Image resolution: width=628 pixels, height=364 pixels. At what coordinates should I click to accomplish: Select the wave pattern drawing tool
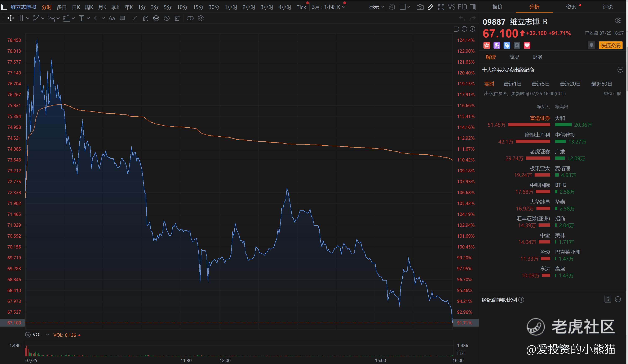pos(51,18)
